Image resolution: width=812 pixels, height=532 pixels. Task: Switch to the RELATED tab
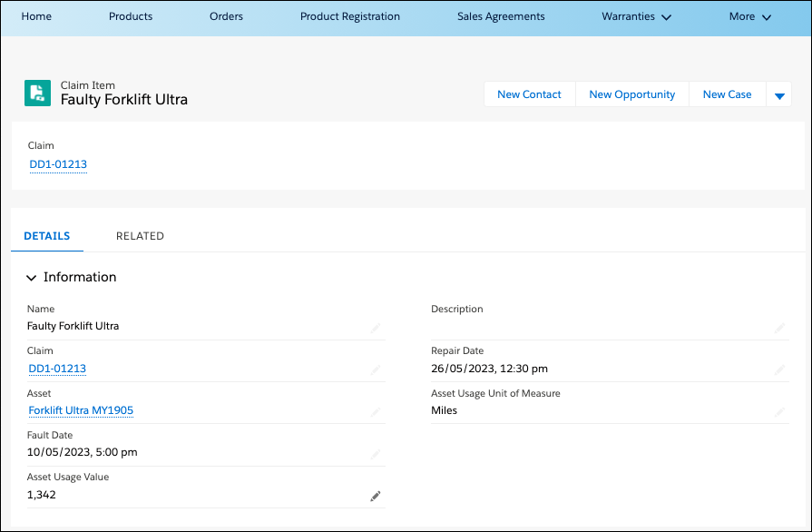pos(140,235)
